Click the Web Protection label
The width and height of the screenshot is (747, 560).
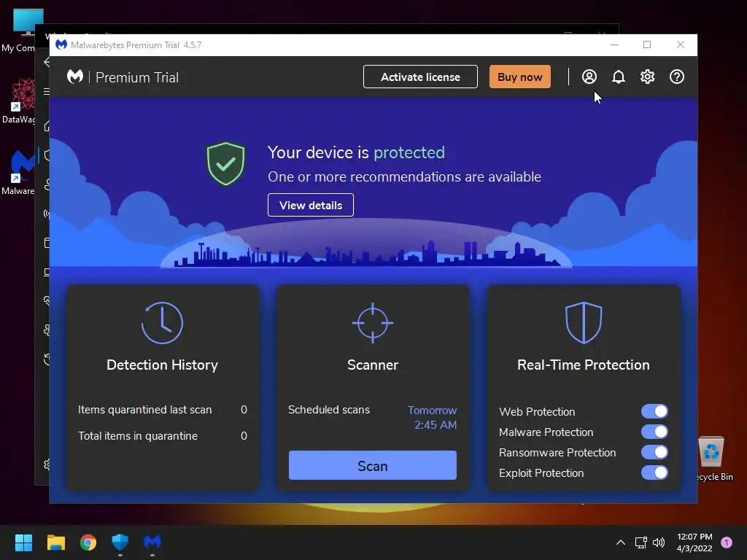pos(537,411)
